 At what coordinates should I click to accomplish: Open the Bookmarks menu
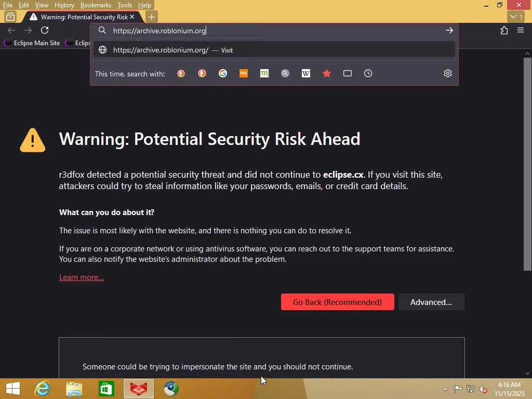pyautogui.click(x=96, y=5)
